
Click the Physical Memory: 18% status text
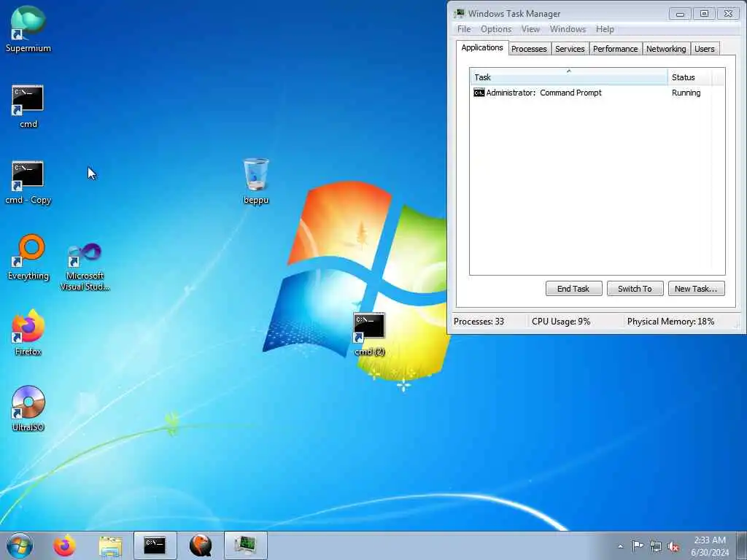tap(670, 322)
